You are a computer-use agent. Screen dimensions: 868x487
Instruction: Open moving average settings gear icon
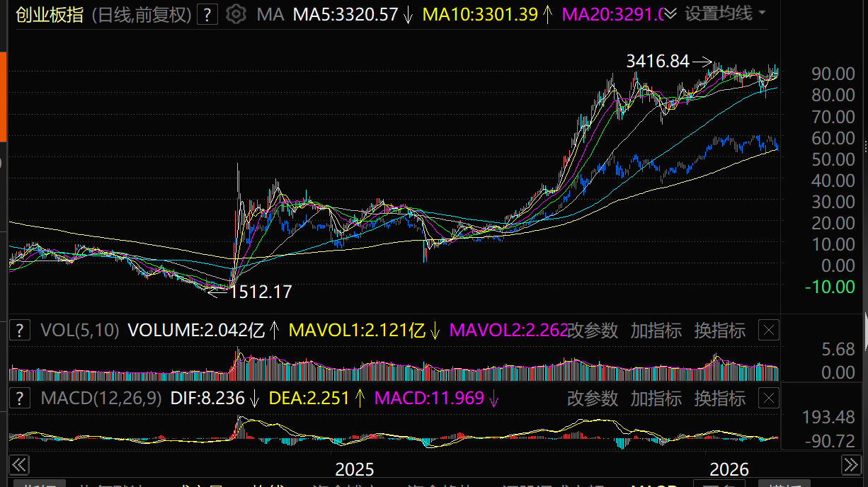pyautogui.click(x=236, y=14)
